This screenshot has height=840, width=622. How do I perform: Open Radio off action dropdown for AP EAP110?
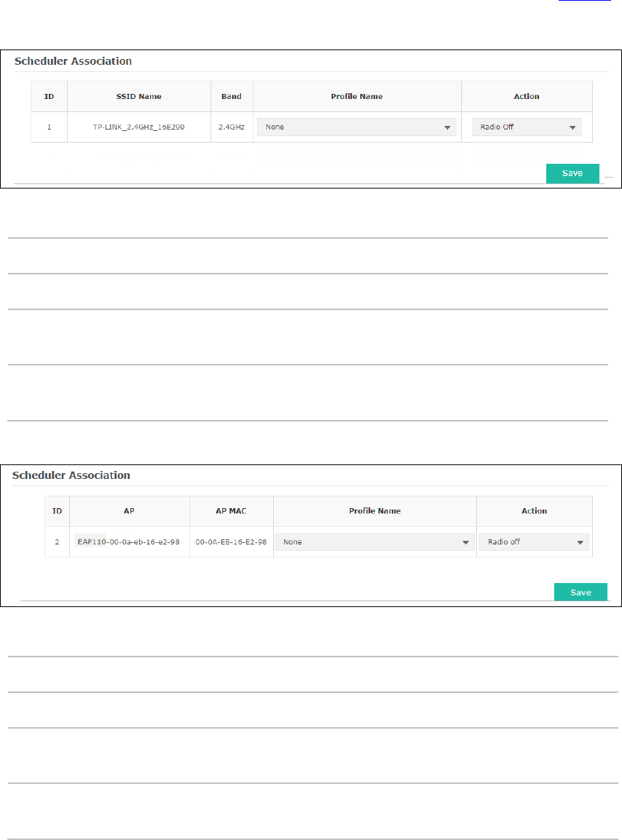pos(534,542)
